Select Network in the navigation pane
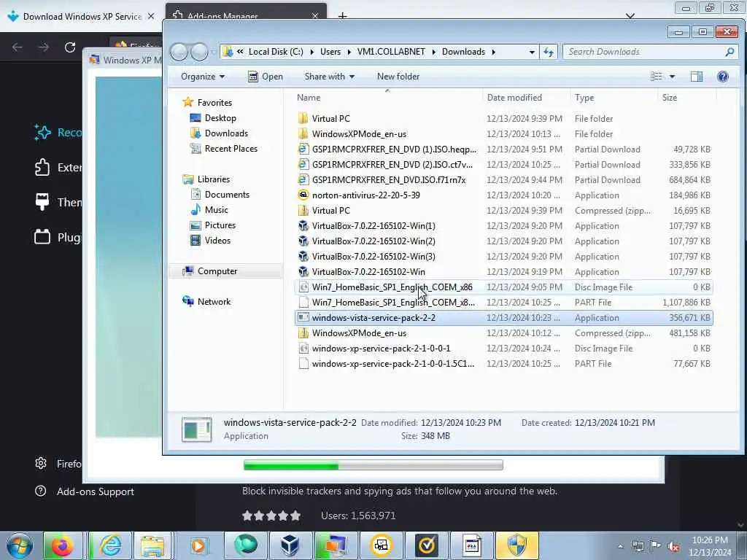This screenshot has height=560, width=747. [214, 301]
